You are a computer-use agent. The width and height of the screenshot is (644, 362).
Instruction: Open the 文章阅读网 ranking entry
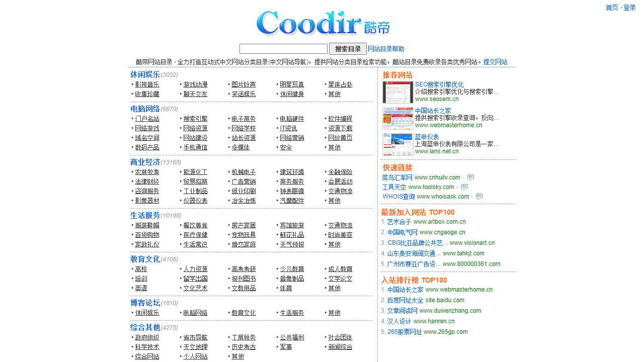point(402,311)
